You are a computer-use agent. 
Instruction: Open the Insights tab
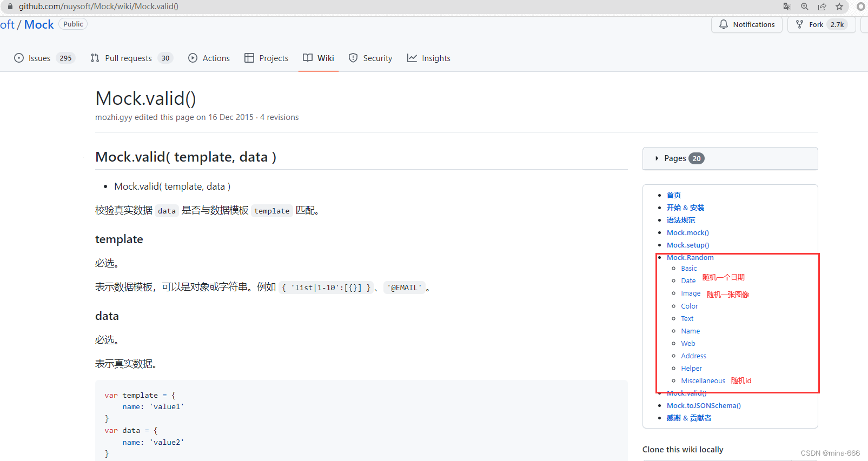(429, 58)
